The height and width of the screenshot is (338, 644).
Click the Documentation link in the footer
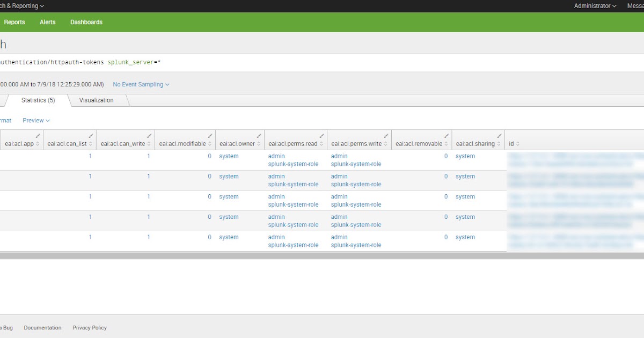(42, 327)
